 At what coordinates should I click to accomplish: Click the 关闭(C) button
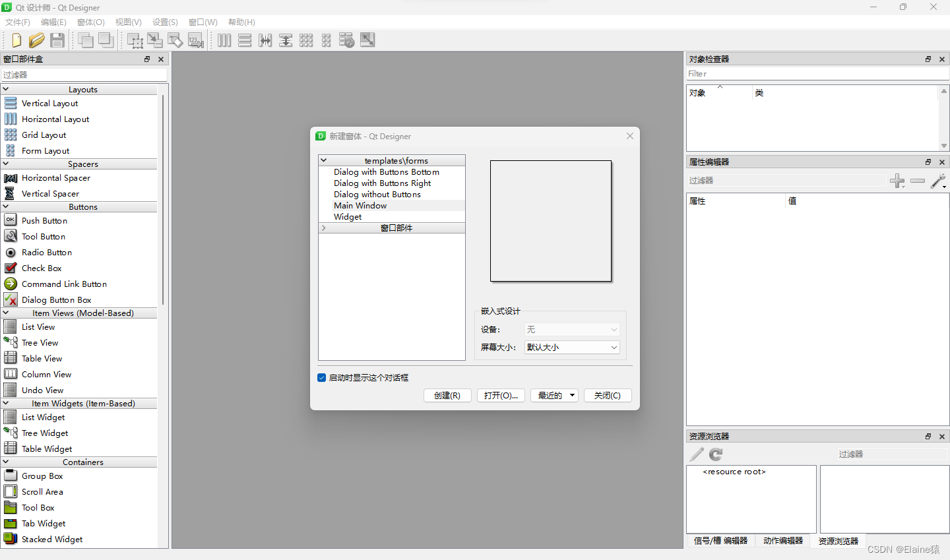point(608,396)
